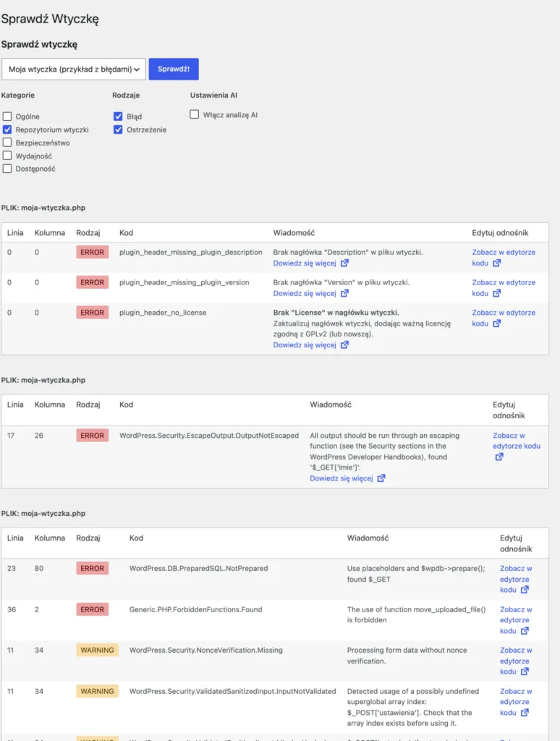The image size is (560, 741).
Task: Click the Sprawdź Wtyczkę page heading
Action: [x=50, y=19]
